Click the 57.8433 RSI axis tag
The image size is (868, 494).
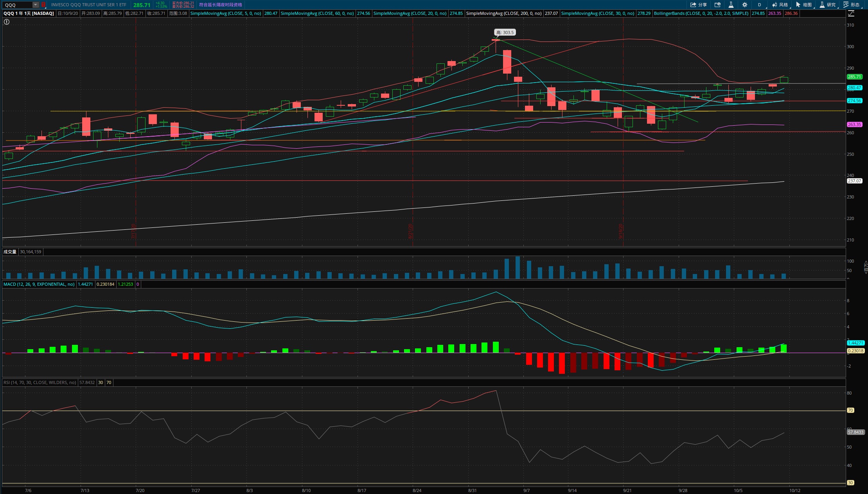(x=855, y=432)
